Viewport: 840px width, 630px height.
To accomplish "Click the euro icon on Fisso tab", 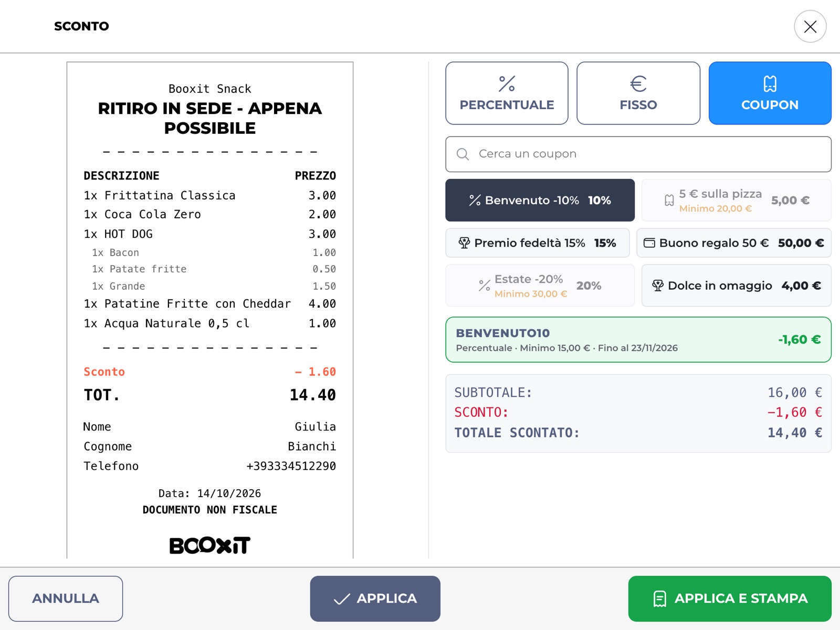I will click(638, 83).
